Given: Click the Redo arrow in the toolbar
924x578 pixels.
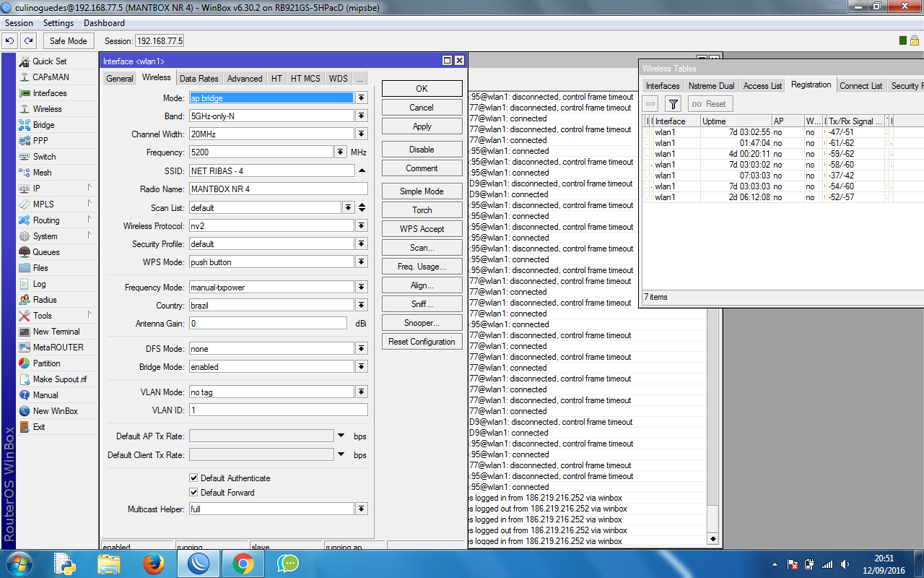Looking at the screenshot, I should [28, 41].
